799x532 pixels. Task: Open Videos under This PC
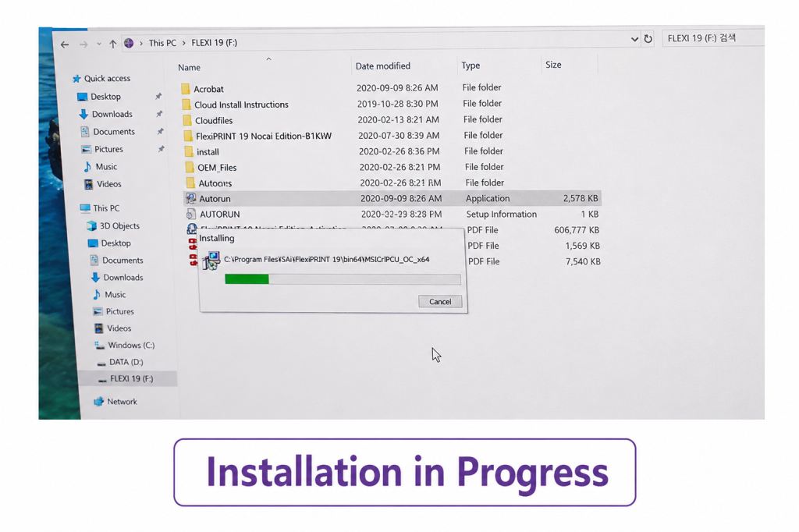click(113, 328)
